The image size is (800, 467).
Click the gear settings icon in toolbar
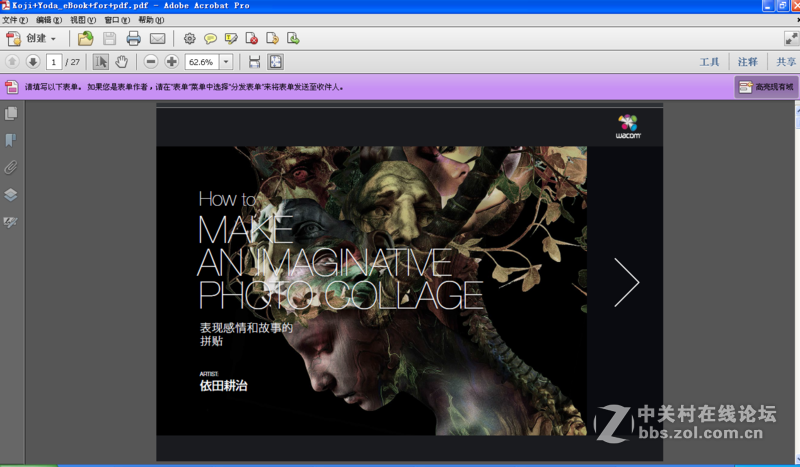[189, 38]
